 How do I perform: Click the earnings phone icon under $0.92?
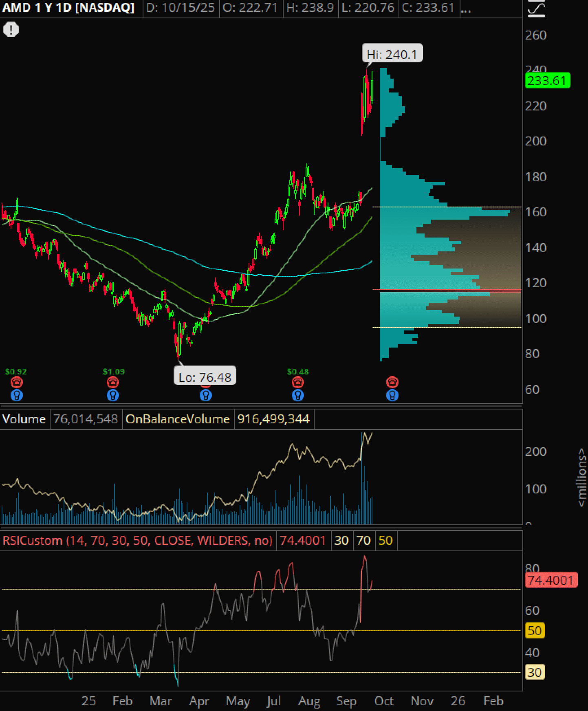pyautogui.click(x=16, y=382)
